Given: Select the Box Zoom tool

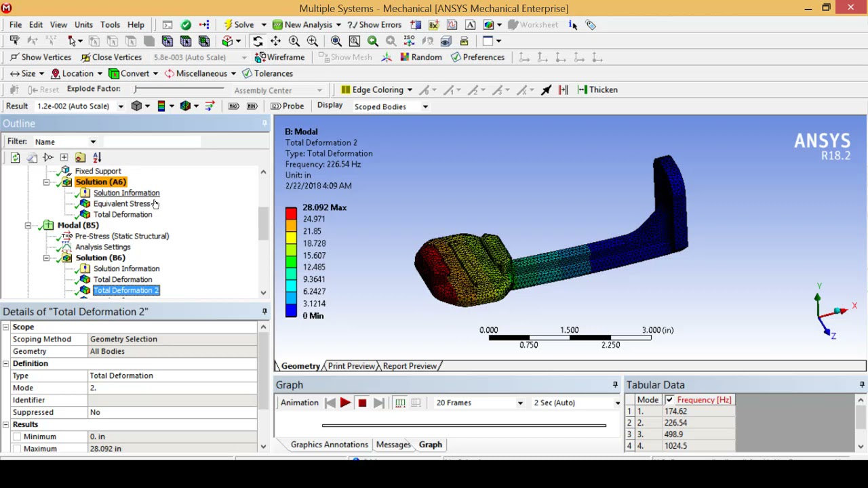Looking at the screenshot, I should (x=312, y=41).
